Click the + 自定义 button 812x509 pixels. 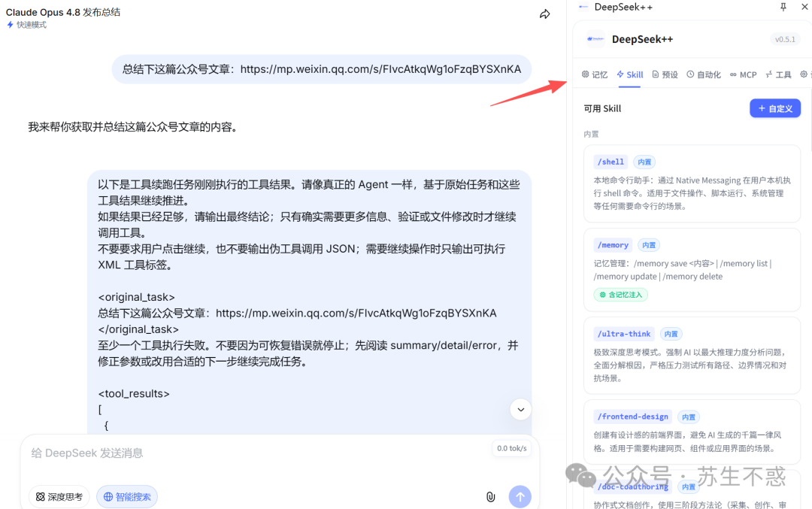tap(774, 108)
